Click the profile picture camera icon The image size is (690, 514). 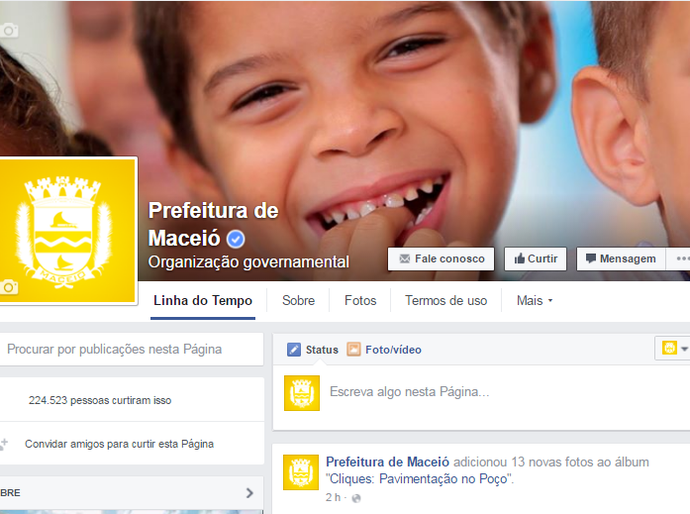(9, 287)
